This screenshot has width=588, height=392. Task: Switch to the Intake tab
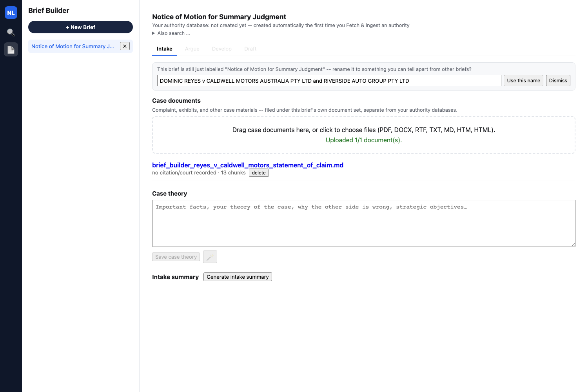(x=165, y=49)
